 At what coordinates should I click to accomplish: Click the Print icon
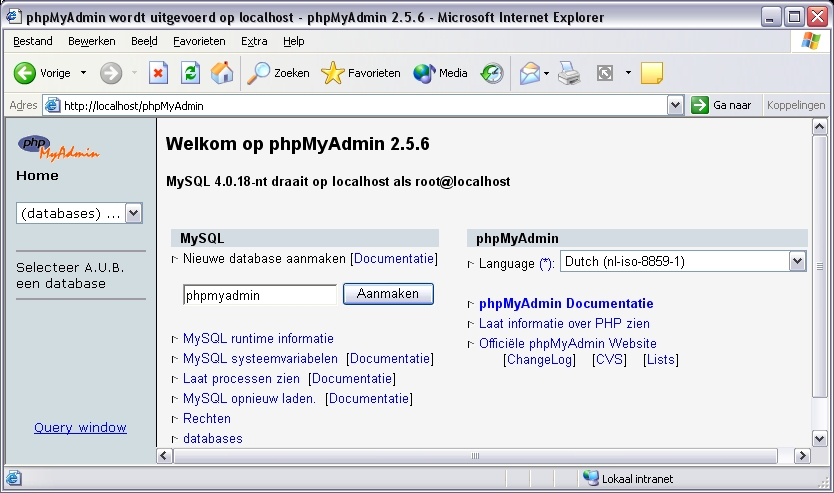(569, 73)
